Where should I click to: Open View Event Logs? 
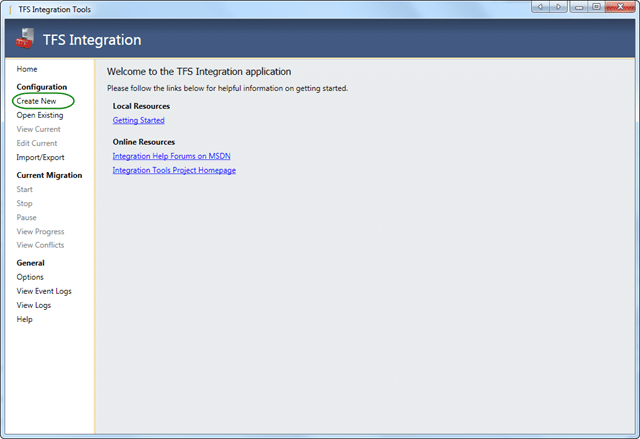44,291
